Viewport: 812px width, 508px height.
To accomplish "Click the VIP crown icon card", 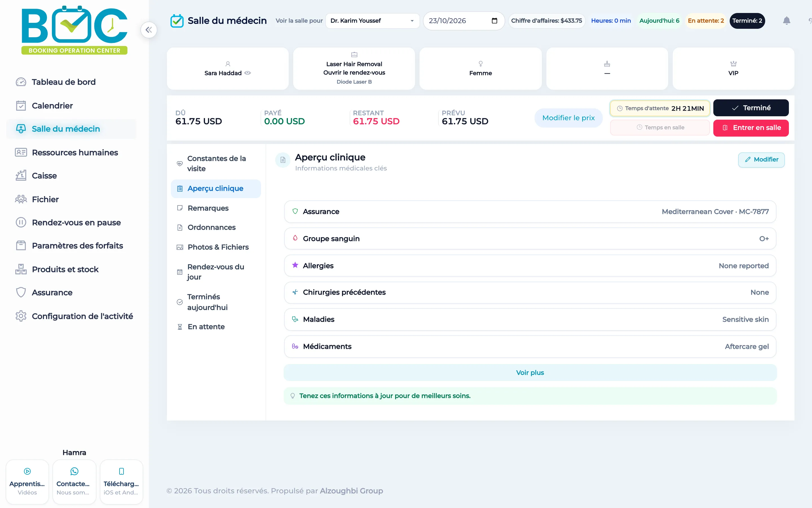I will [733, 69].
